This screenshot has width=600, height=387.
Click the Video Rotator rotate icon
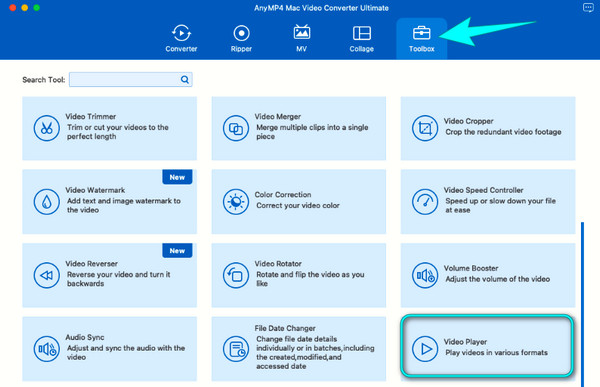(x=236, y=275)
